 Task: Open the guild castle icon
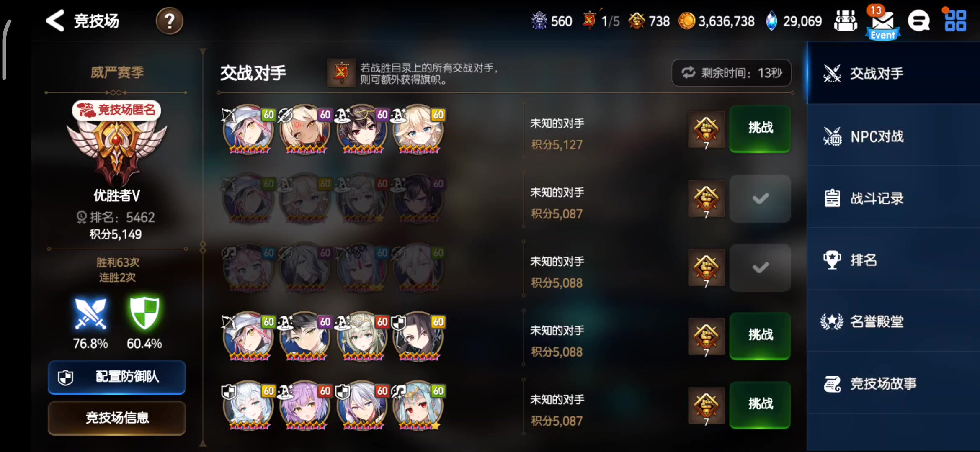pos(846,21)
